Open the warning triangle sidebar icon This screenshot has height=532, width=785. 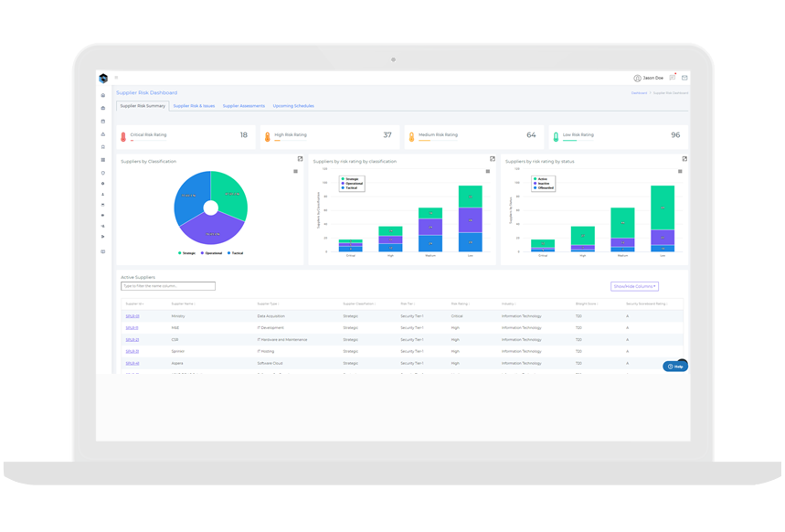103,134
